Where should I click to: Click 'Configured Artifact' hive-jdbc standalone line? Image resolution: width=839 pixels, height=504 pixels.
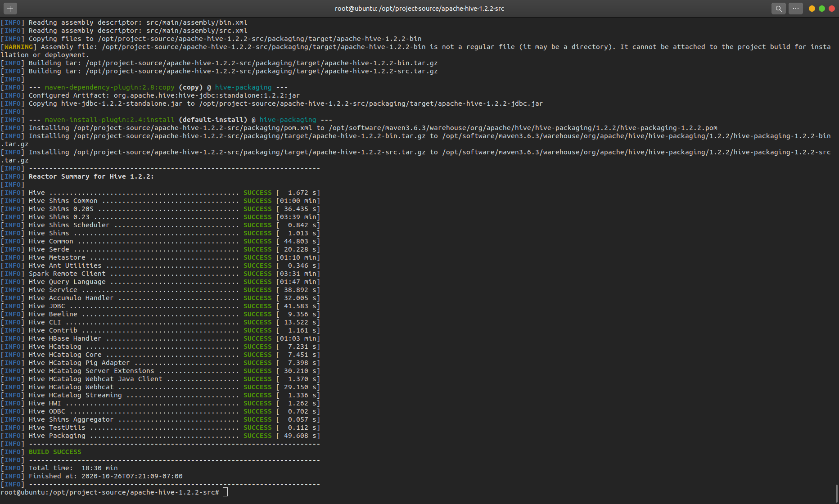150,95
